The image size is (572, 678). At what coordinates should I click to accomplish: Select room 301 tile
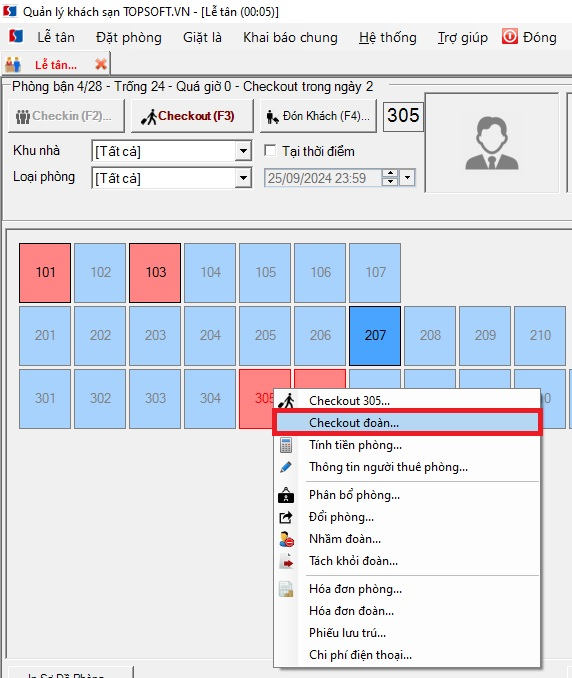(x=45, y=399)
